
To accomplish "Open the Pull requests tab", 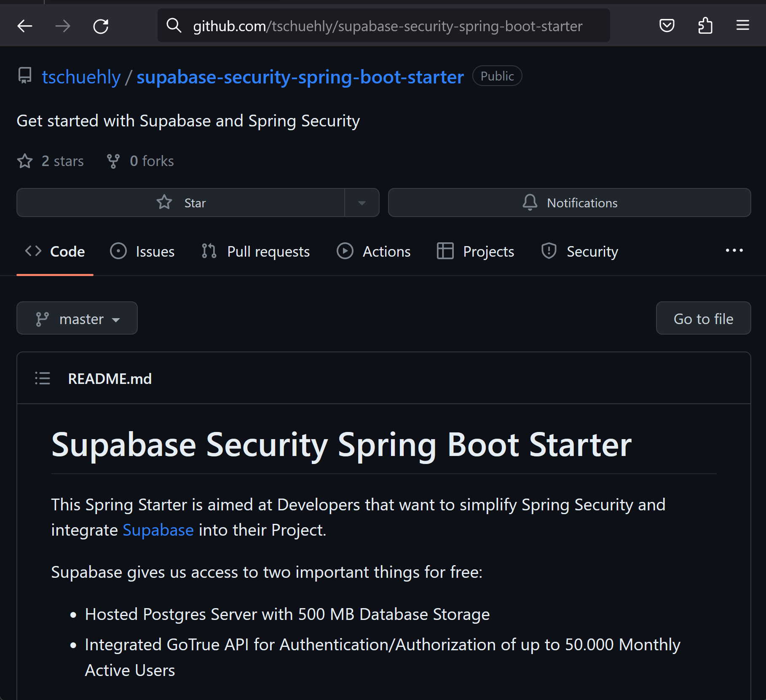I will 256,252.
